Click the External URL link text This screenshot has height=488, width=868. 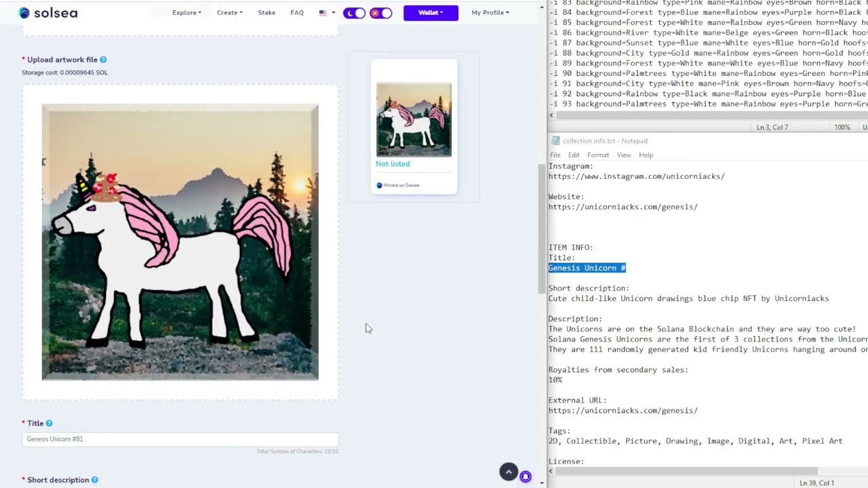(623, 410)
